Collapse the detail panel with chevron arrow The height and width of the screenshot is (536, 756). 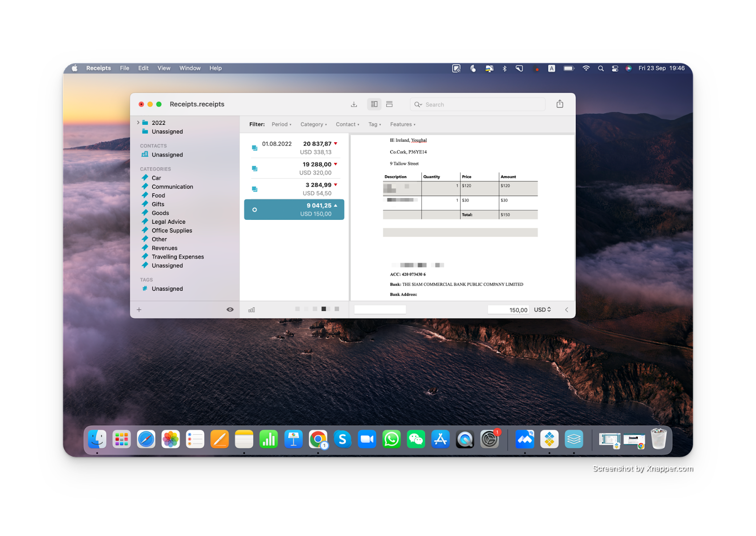click(567, 310)
